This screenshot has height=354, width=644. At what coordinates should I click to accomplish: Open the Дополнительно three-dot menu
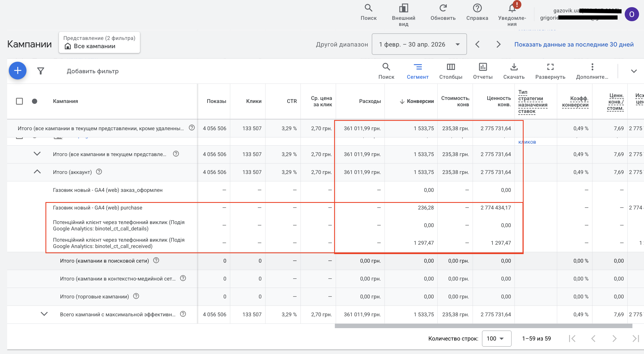pos(592,71)
